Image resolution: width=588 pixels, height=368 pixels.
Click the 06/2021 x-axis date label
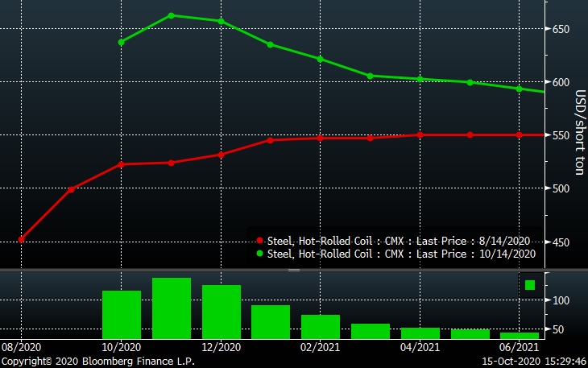520,347
